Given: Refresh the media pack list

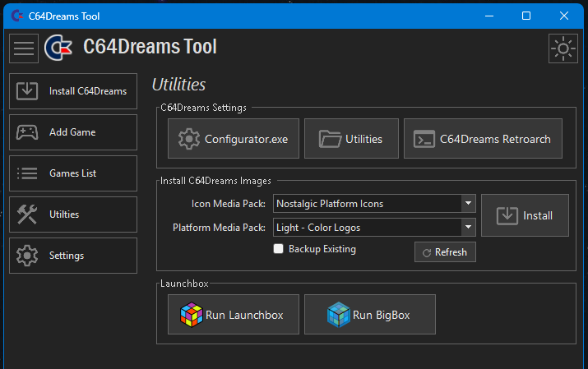Looking at the screenshot, I should [x=445, y=252].
